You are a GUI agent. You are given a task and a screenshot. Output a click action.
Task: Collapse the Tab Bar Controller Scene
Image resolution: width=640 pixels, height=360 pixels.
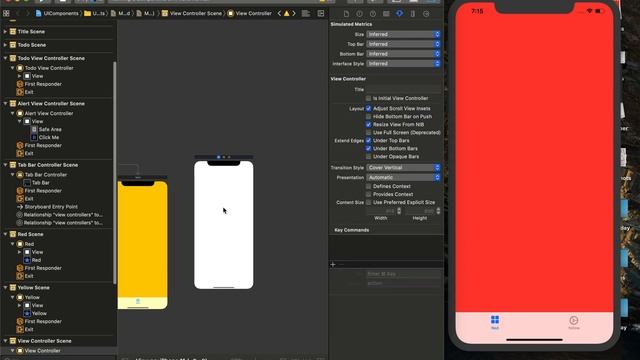pos(5,165)
